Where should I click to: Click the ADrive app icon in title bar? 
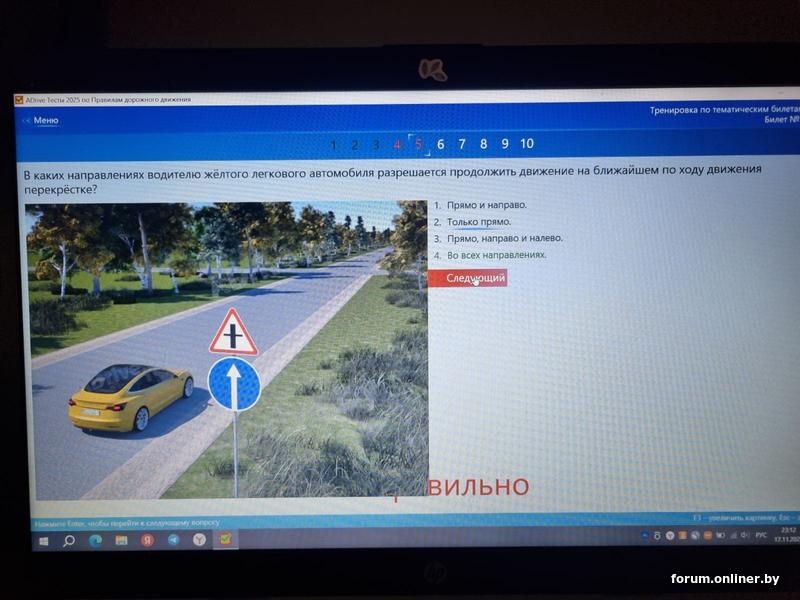(19, 100)
